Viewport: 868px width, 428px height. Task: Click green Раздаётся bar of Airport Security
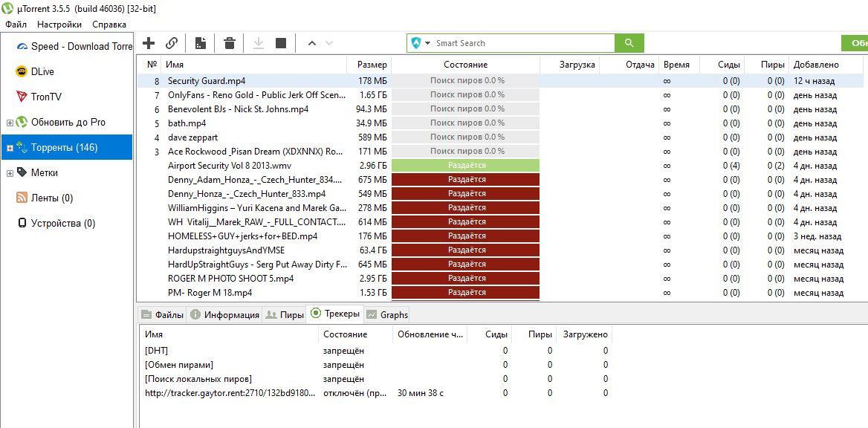[x=465, y=165]
